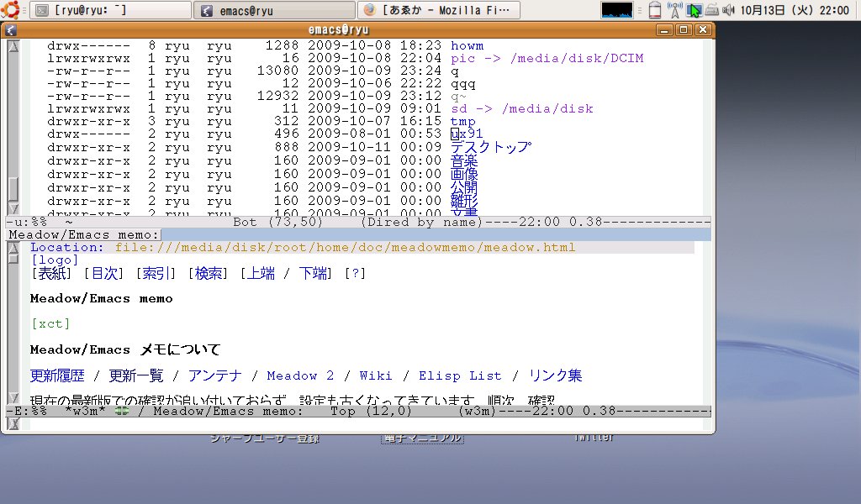861x504 pixels.
Task: Click the '(w3m)' mode indicator
Action: click(478, 411)
